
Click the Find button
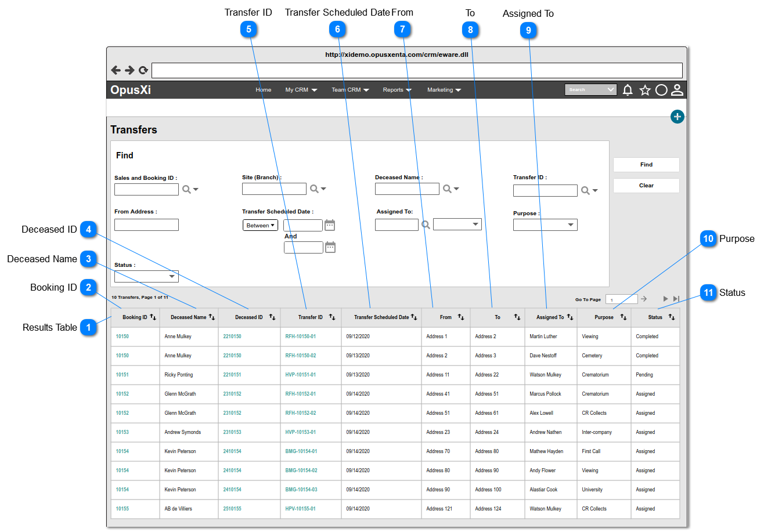click(x=646, y=165)
